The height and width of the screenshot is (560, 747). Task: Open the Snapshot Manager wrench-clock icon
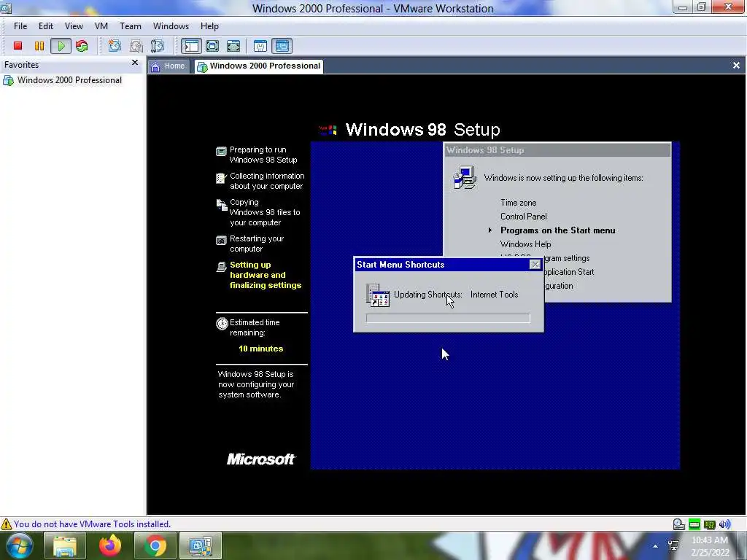pos(158,46)
